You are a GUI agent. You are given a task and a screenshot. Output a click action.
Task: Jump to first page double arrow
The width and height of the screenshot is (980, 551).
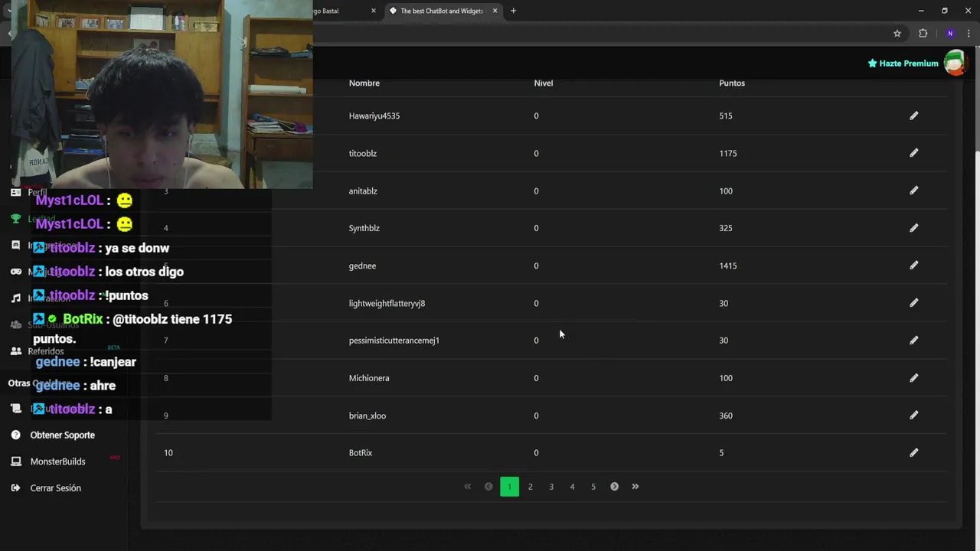click(468, 487)
